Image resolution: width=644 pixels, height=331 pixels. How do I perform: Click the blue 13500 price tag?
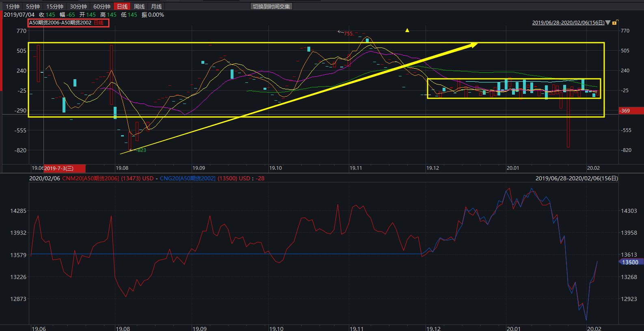click(631, 262)
